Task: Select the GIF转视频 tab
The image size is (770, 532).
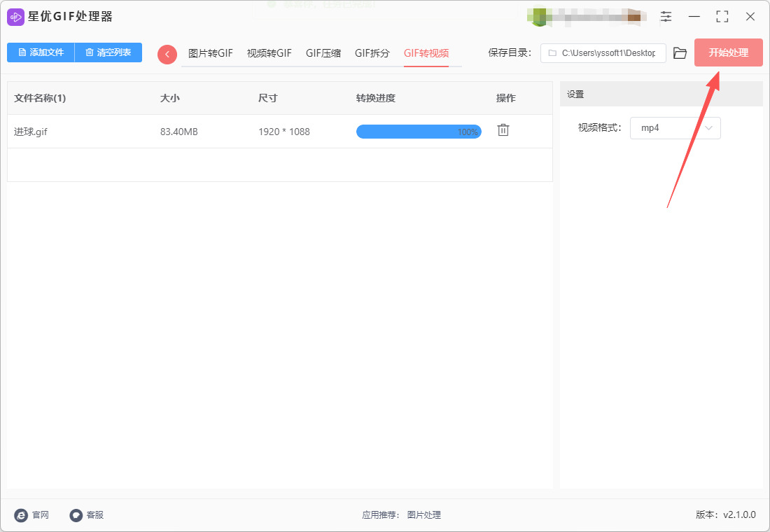Action: coord(426,53)
